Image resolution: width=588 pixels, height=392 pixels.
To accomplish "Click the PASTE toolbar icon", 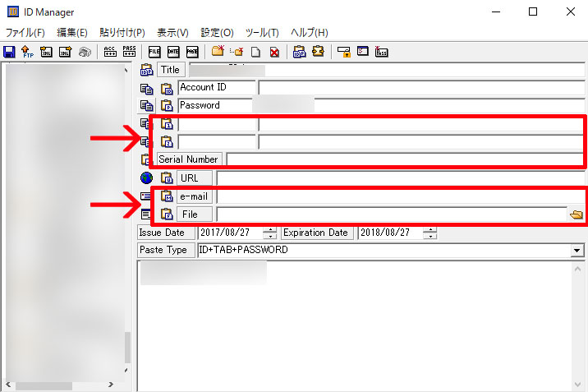I will (192, 52).
